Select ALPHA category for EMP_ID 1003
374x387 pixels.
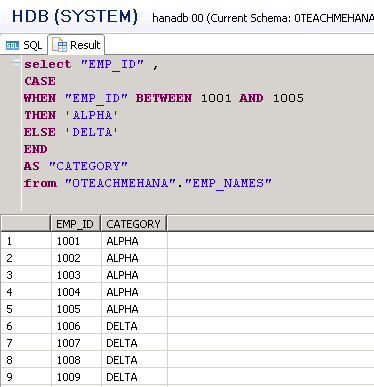tap(134, 275)
